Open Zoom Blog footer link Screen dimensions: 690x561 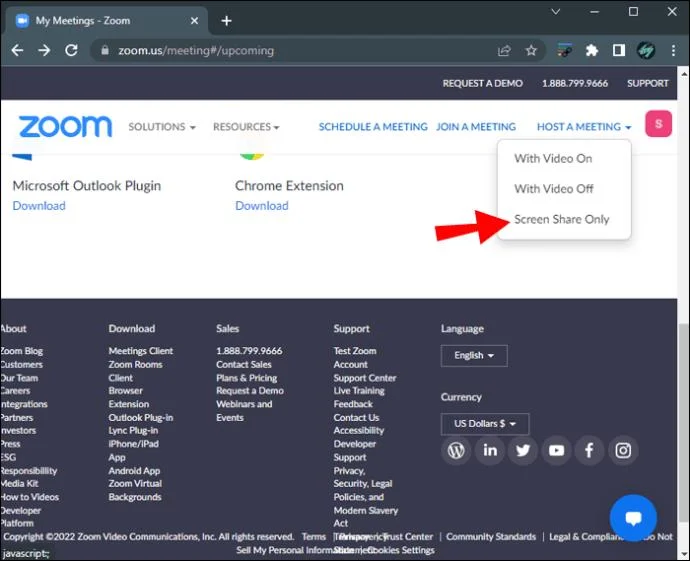pyautogui.click(x=22, y=351)
